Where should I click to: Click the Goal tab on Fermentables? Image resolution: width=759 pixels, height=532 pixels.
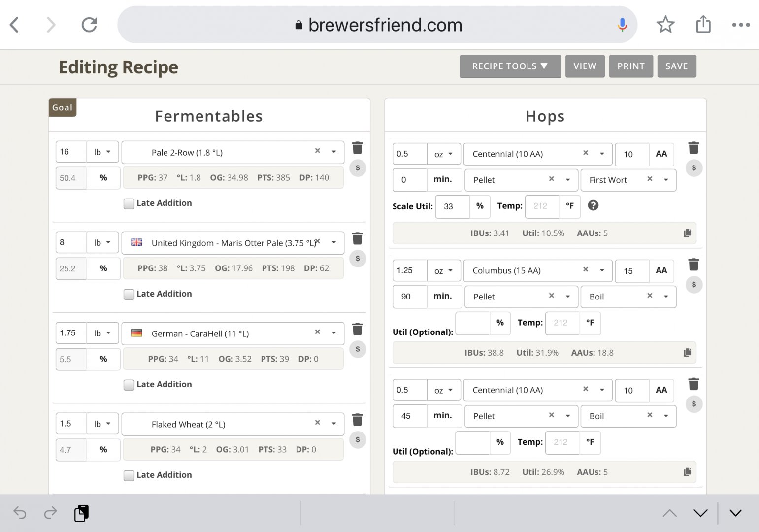(x=63, y=107)
